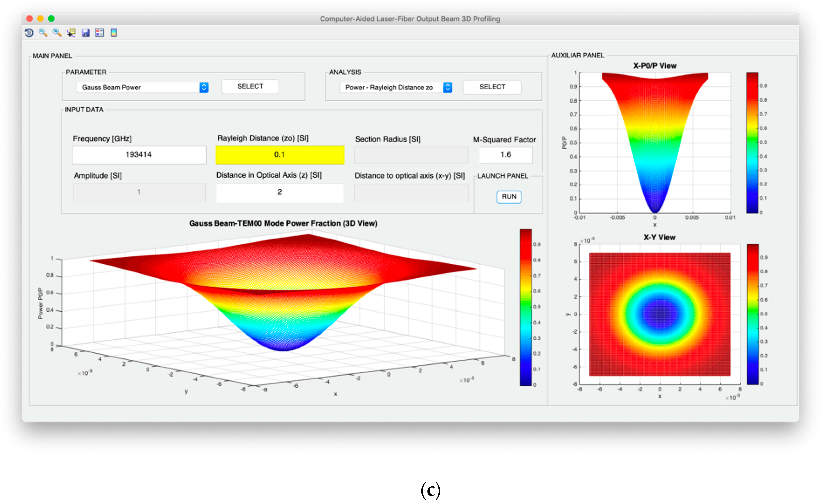Click the 3D view plot's colorbar
Viewport: 824px width, 504px height.
[525, 308]
